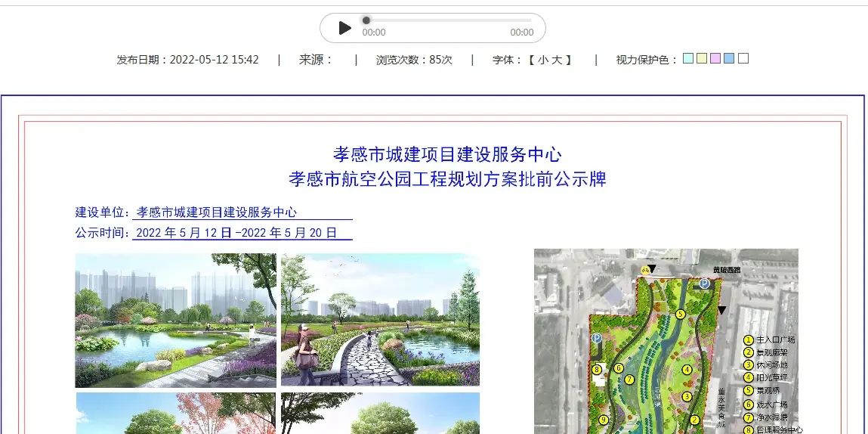Click the audio total duration 00:00 on the right
Screen dimensions: 868x434
(522, 33)
